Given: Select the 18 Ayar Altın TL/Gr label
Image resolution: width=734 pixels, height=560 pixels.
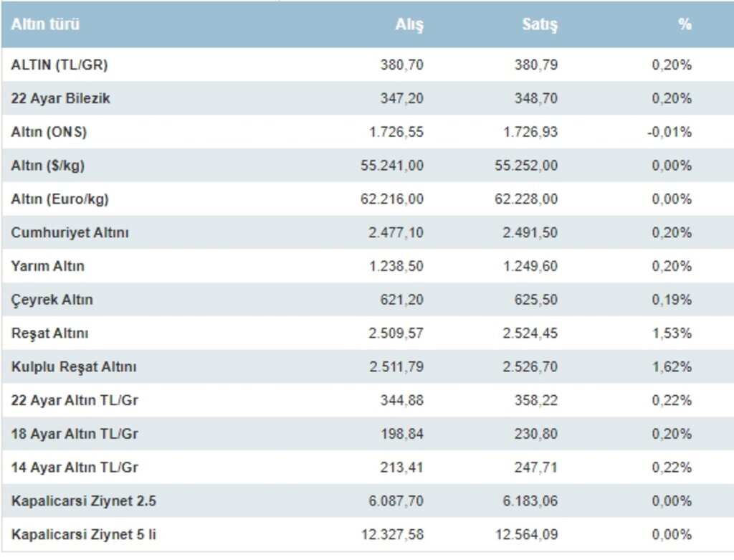Looking at the screenshot, I should click(75, 434).
